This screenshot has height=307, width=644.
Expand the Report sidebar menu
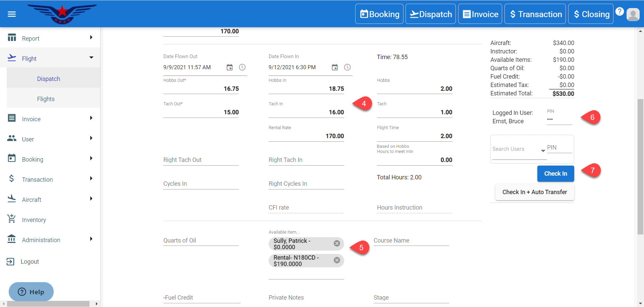click(50, 38)
